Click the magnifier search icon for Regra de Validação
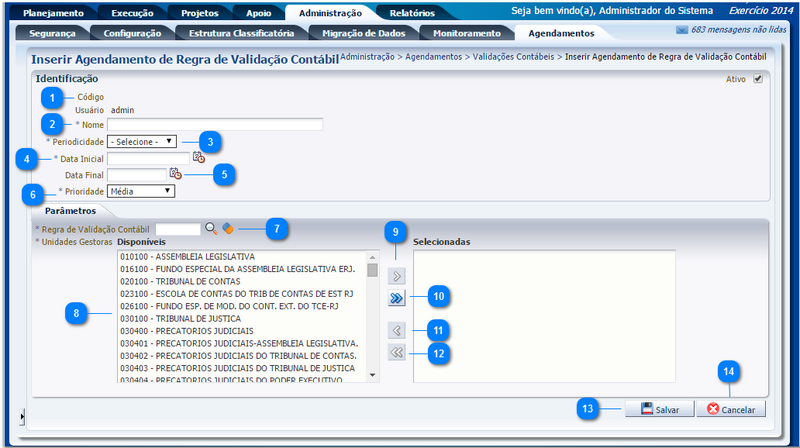The width and height of the screenshot is (800, 448). point(211,228)
